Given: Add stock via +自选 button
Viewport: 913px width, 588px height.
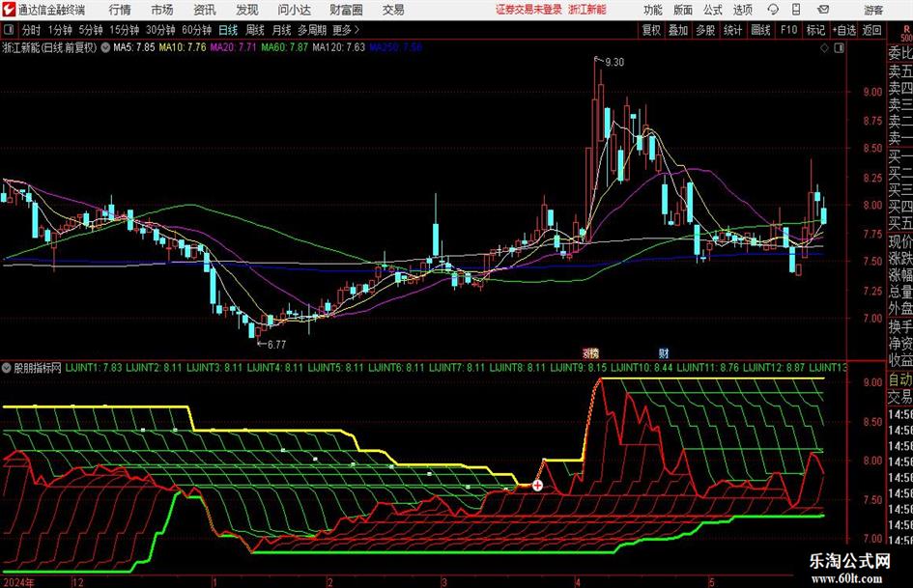Looking at the screenshot, I should pos(844,30).
